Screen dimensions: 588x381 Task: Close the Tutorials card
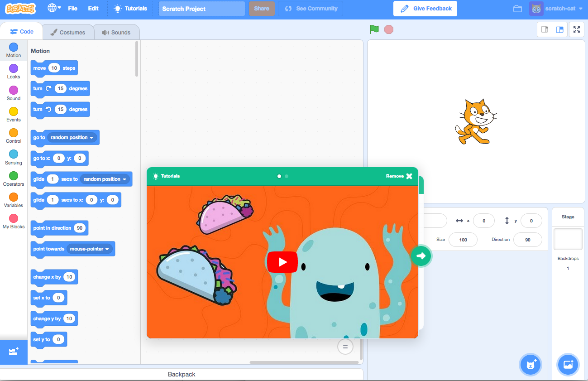399,176
